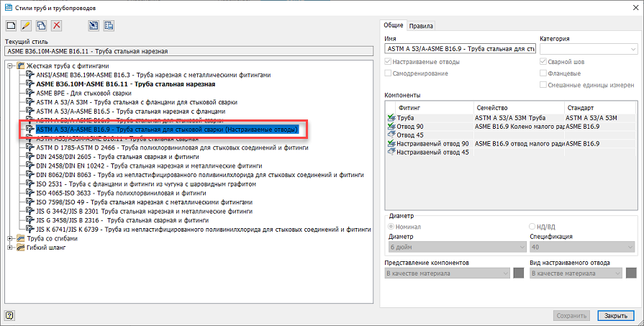Viewport: 644px width, 326px height.
Task: Open the Диаметр 6 дюйм dropdown
Action: point(457,247)
